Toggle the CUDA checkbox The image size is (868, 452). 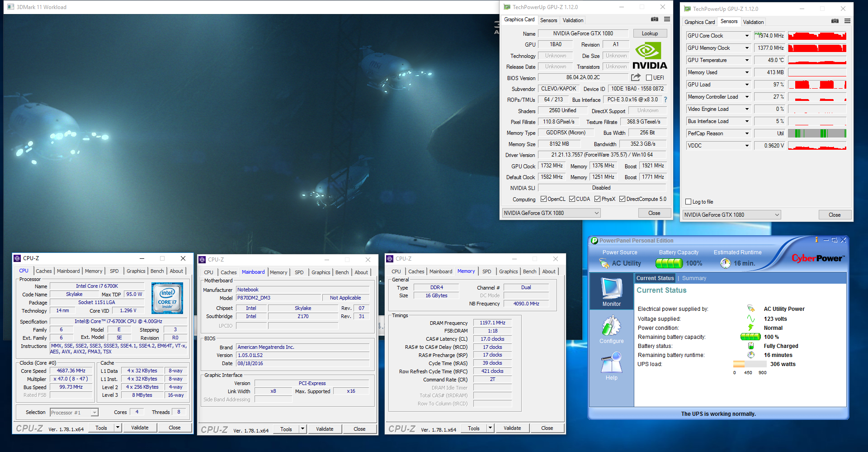point(572,199)
